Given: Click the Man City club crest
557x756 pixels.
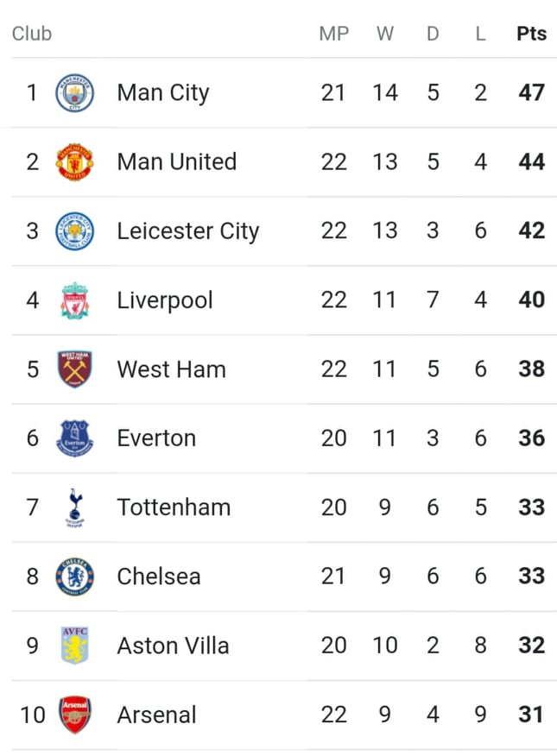Looking at the screenshot, I should (x=75, y=93).
